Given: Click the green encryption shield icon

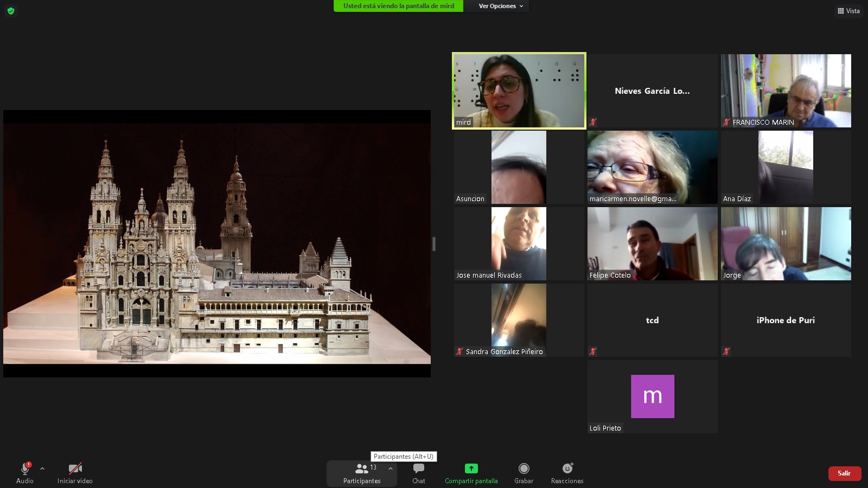Looking at the screenshot, I should [11, 11].
